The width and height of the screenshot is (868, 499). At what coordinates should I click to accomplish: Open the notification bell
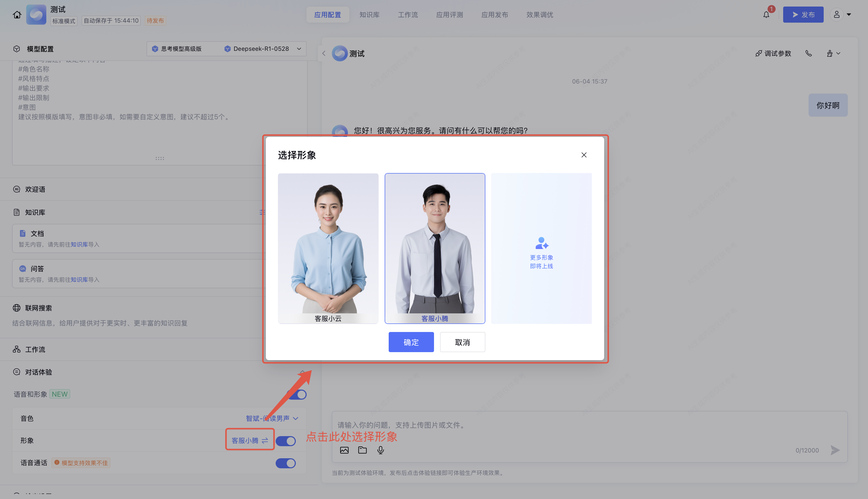coord(766,15)
